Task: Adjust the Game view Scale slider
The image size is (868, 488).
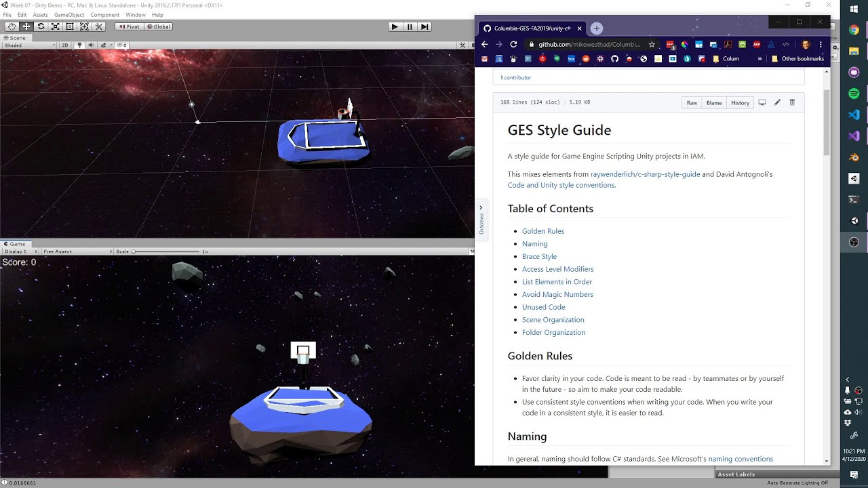Action: coord(166,251)
